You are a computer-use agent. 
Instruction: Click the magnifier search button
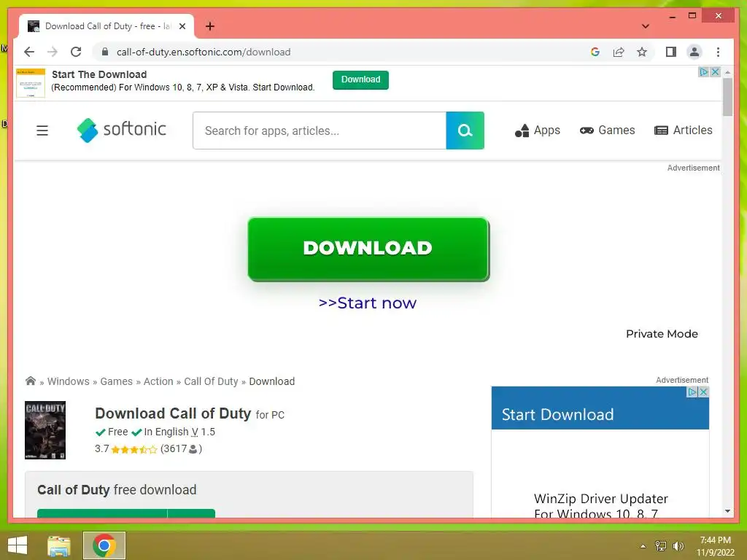click(x=465, y=131)
